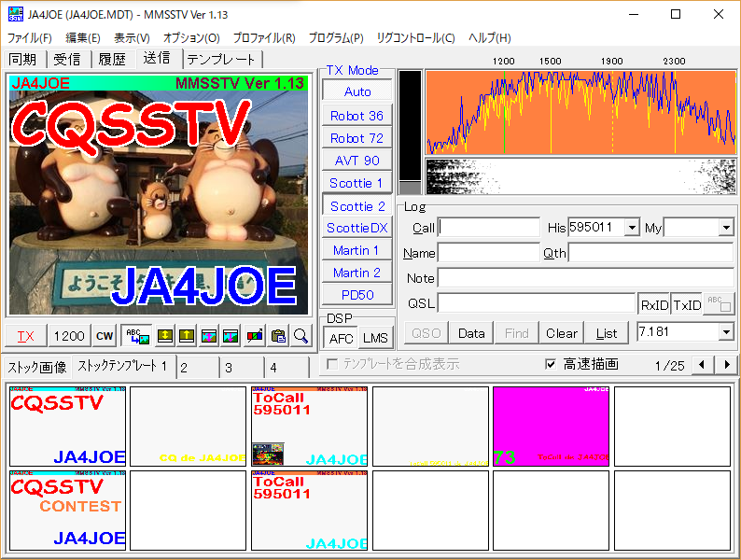Click pink up-down arrows picture icon
The width and height of the screenshot is (741, 560).
[209, 336]
